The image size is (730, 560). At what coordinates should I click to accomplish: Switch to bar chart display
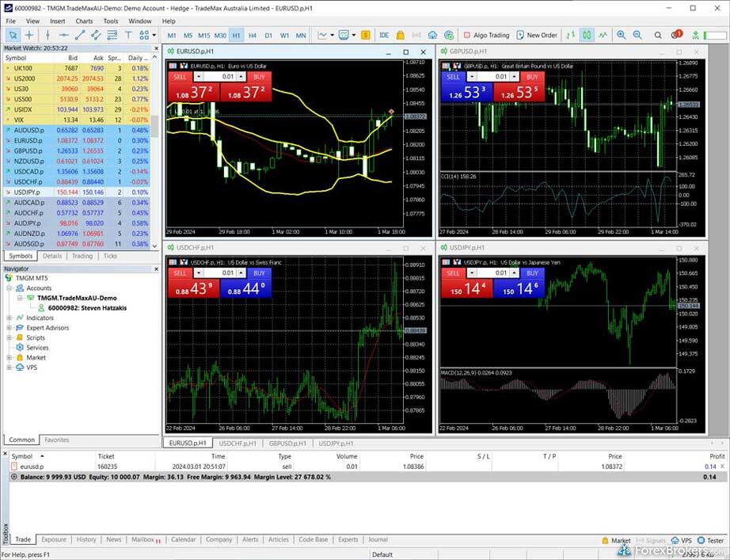pyautogui.click(x=571, y=35)
